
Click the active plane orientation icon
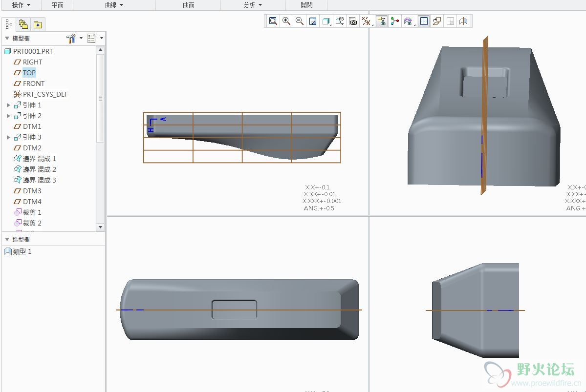437,21
